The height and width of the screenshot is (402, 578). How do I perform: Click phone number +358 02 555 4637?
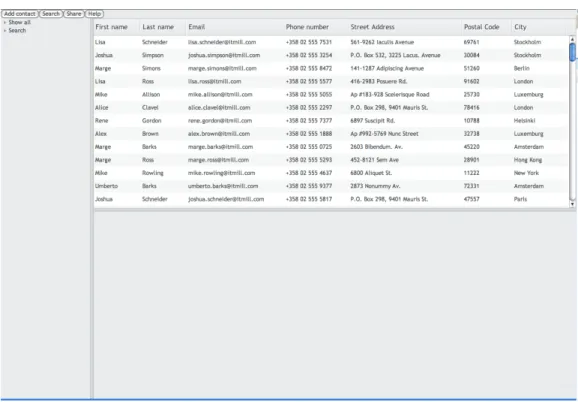tap(309, 173)
